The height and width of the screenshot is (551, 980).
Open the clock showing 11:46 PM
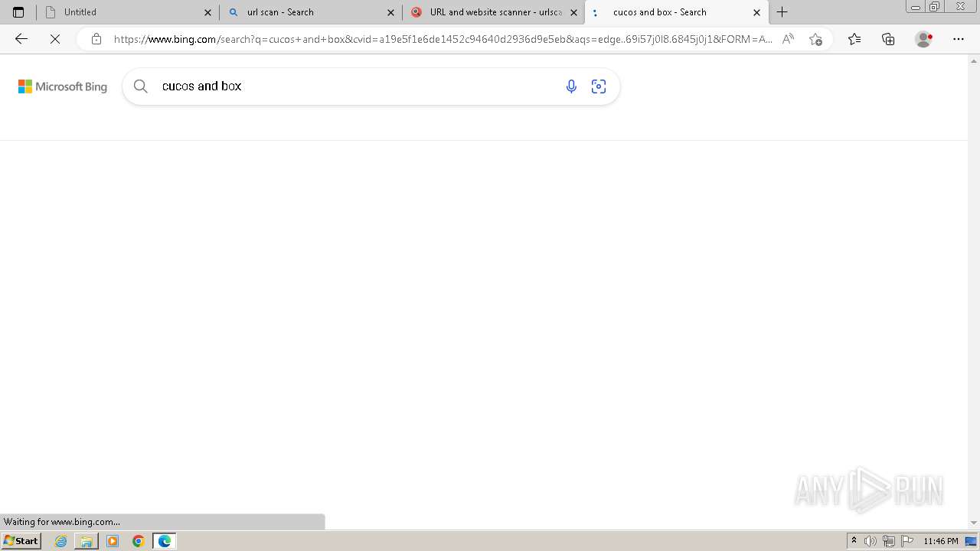(x=941, y=541)
